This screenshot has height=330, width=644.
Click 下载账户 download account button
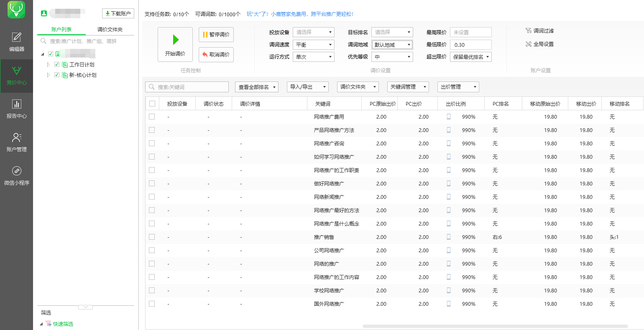[x=118, y=13]
